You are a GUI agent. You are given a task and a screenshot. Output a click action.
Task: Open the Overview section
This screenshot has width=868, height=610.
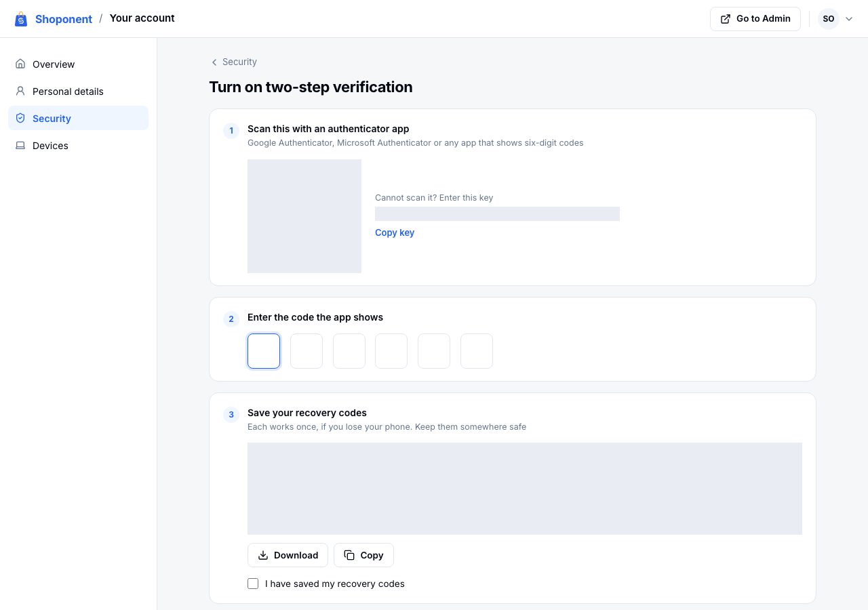point(78,64)
